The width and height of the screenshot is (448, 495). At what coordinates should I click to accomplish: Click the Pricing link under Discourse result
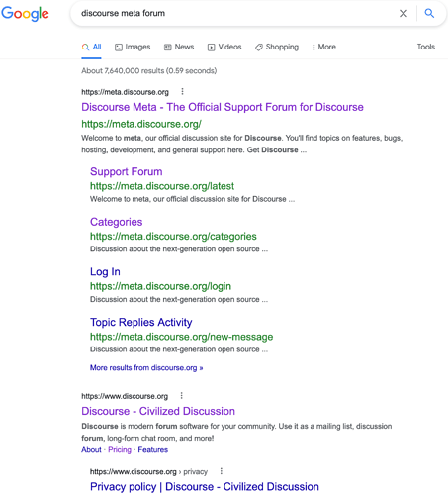(120, 450)
